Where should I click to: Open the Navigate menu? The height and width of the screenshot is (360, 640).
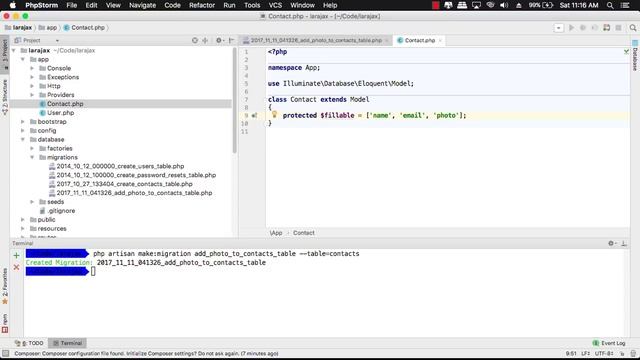coord(142,5)
